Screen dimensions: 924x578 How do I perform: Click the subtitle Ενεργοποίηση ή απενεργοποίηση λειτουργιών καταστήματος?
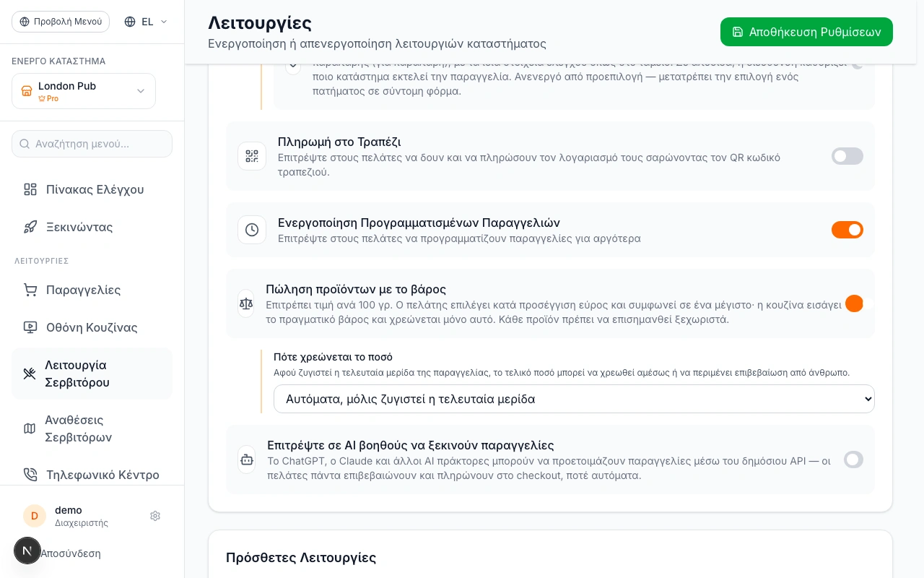(x=377, y=43)
